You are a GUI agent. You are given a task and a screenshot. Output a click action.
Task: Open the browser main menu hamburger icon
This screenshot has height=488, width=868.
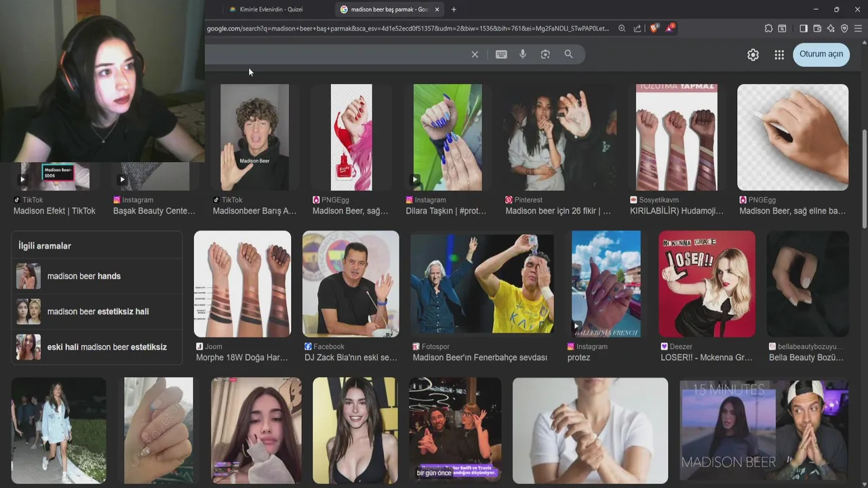tap(859, 28)
